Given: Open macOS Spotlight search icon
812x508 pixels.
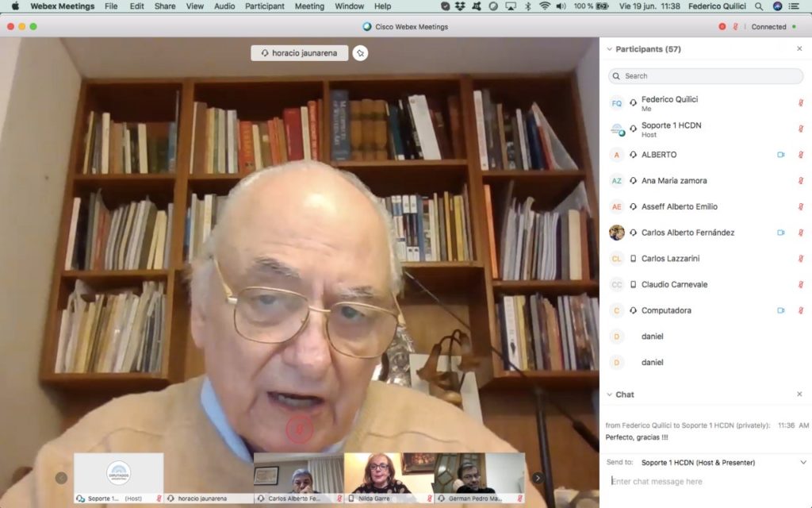Looking at the screenshot, I should (759, 6).
